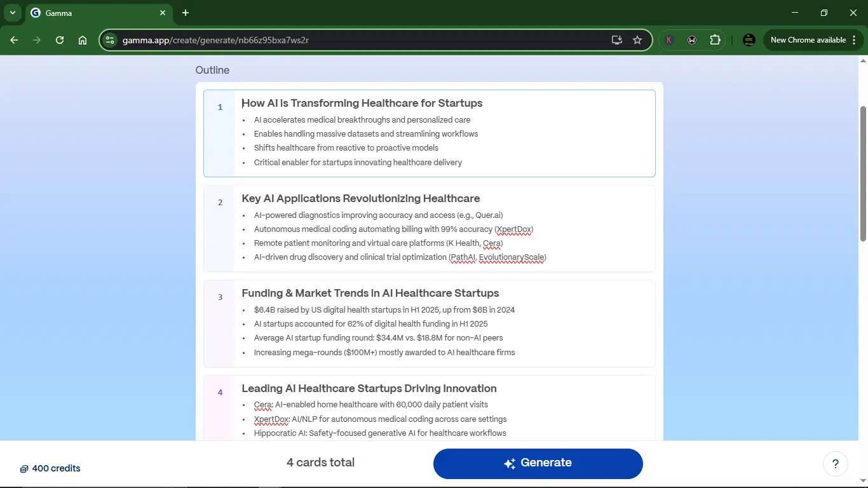The height and width of the screenshot is (488, 868).
Task: Select card number 1 handle
Action: pos(220,133)
